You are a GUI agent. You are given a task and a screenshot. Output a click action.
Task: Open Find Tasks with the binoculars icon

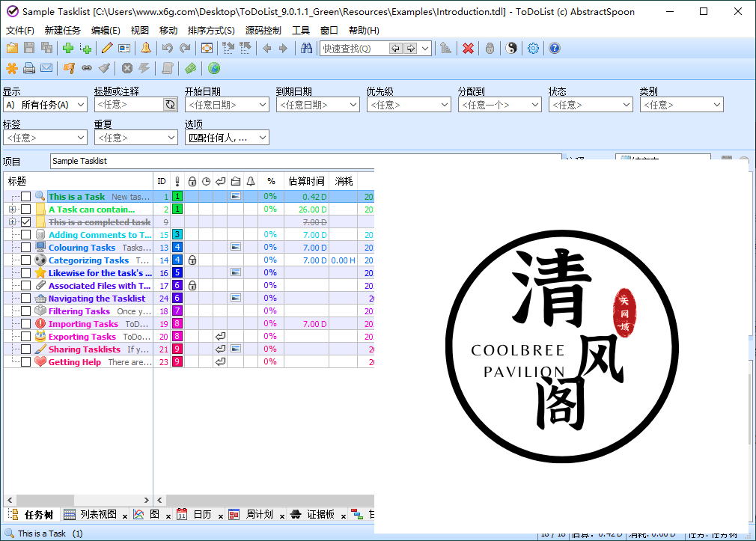point(306,48)
